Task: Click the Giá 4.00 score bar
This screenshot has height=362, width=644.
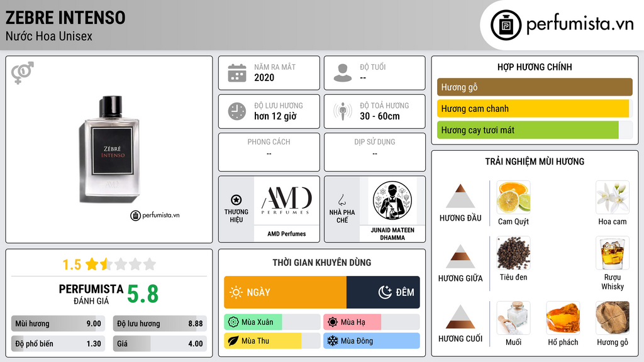Action: 160,344
